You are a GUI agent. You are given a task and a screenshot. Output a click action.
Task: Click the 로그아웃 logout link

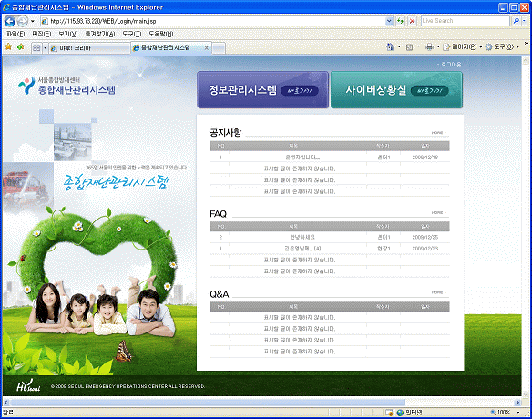[x=451, y=64]
